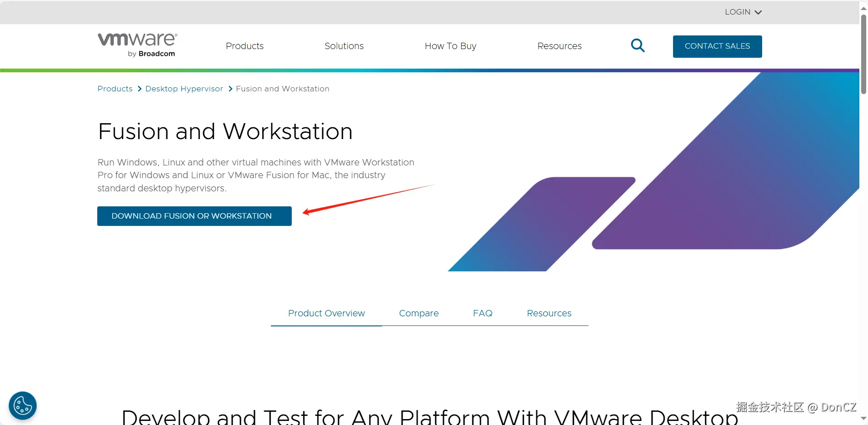This screenshot has width=868, height=425.
Task: Open the Products navigation menu
Action: pos(244,46)
